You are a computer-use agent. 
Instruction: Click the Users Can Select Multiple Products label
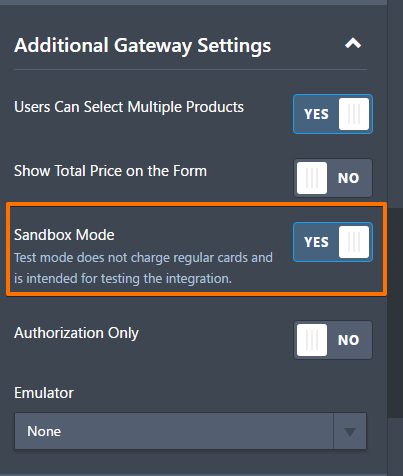coord(129,107)
